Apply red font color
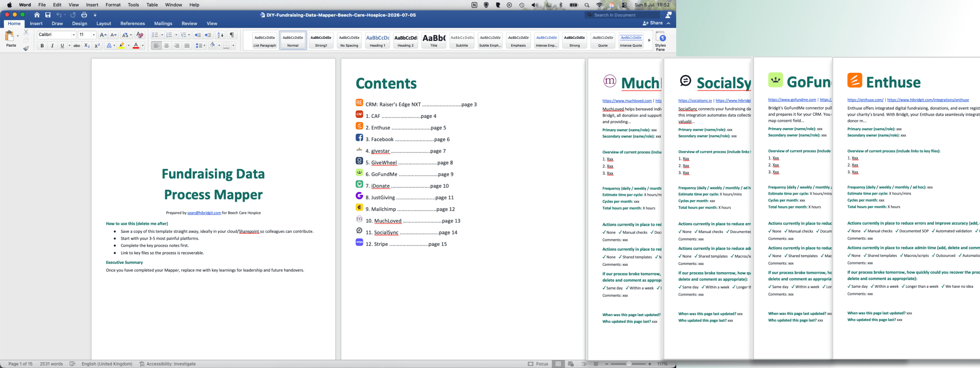 point(136,46)
